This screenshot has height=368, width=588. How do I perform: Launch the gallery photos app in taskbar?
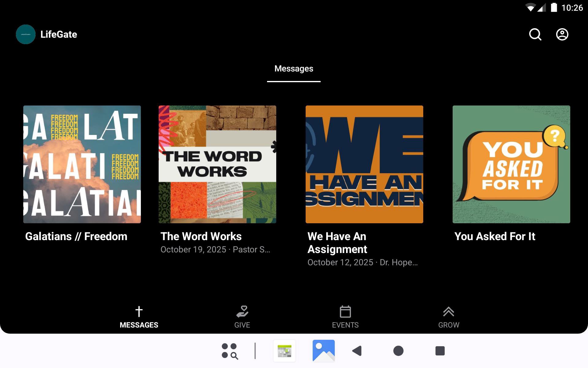tap(323, 351)
